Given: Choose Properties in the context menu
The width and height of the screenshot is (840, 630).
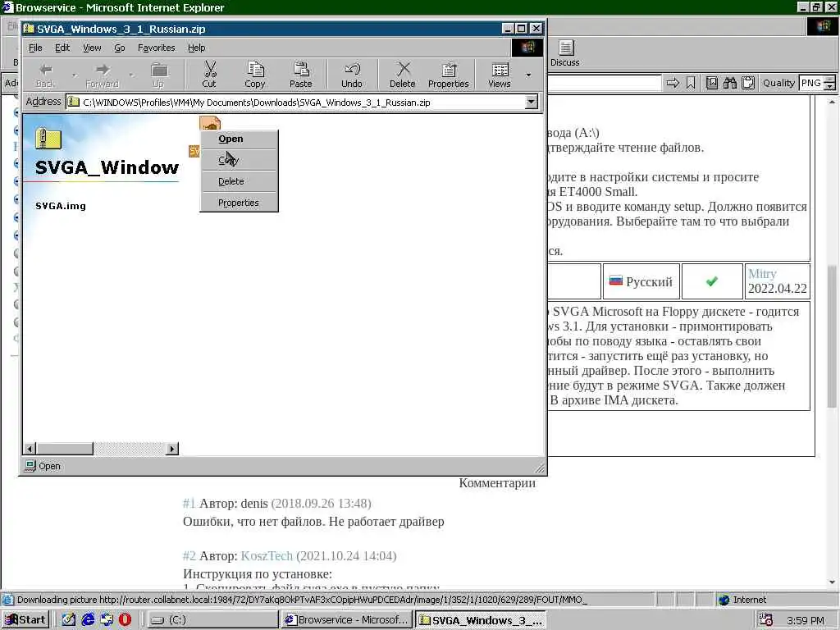Looking at the screenshot, I should point(239,203).
